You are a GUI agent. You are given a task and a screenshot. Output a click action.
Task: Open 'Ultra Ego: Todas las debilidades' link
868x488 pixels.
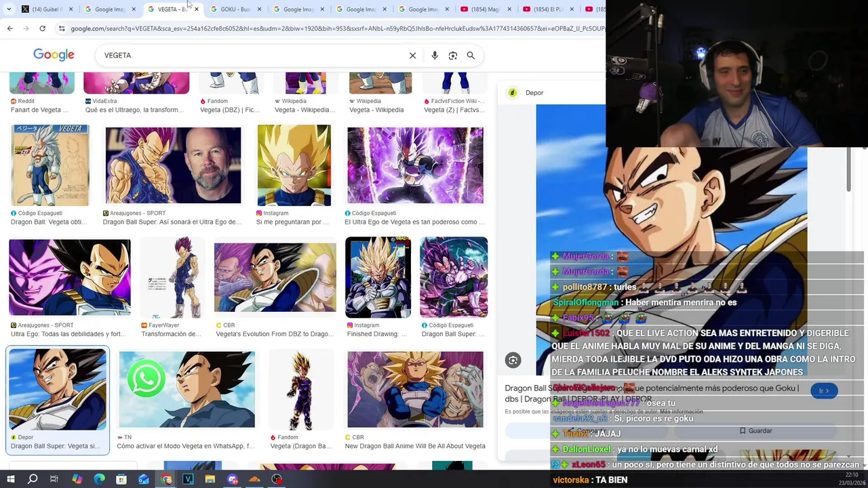click(68, 334)
